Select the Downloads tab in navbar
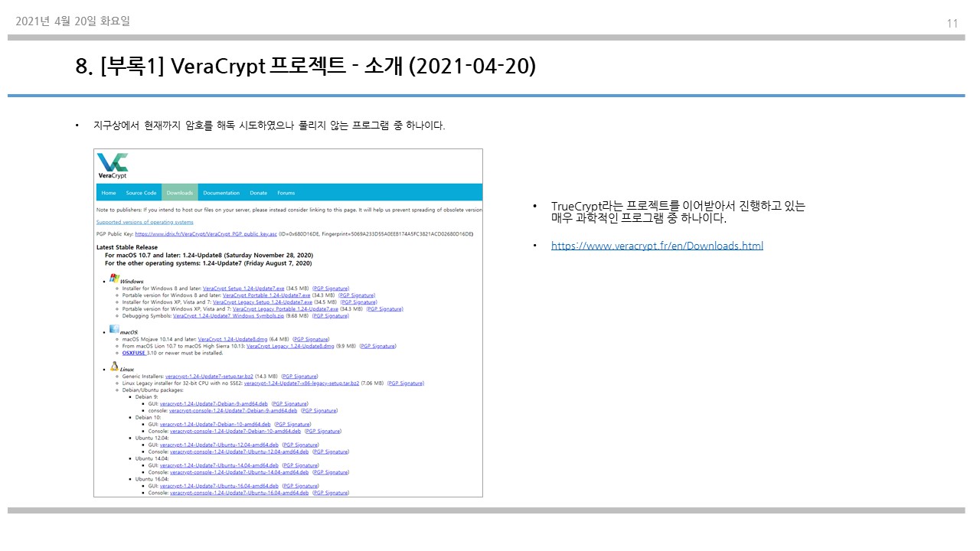 point(180,193)
